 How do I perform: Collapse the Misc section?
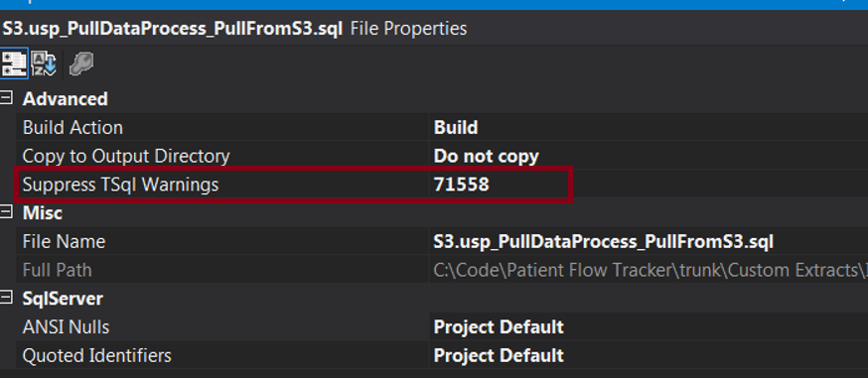coord(6,212)
